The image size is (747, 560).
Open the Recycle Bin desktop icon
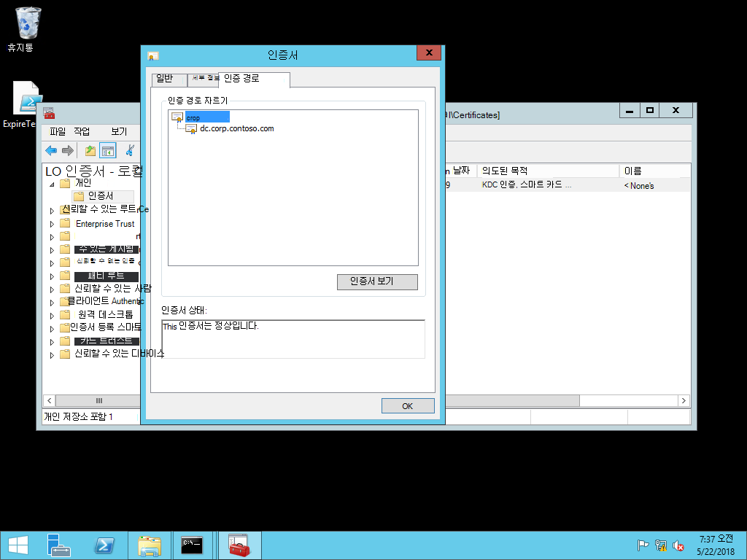pos(28,23)
